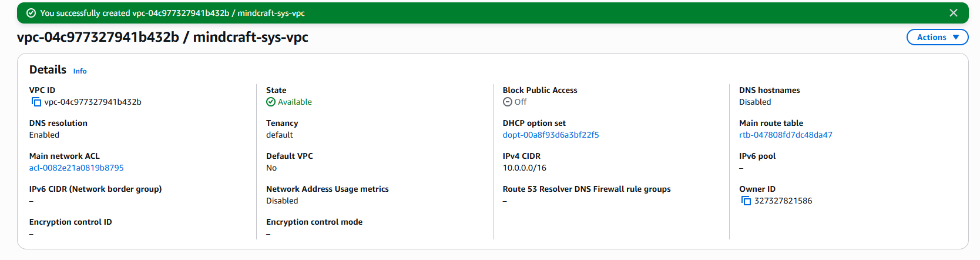980x260 pixels.
Task: Dismiss the green success notification
Action: [x=953, y=13]
